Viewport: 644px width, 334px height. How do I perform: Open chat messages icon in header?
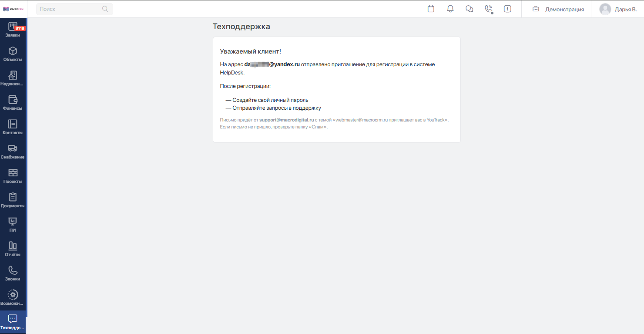click(x=470, y=9)
